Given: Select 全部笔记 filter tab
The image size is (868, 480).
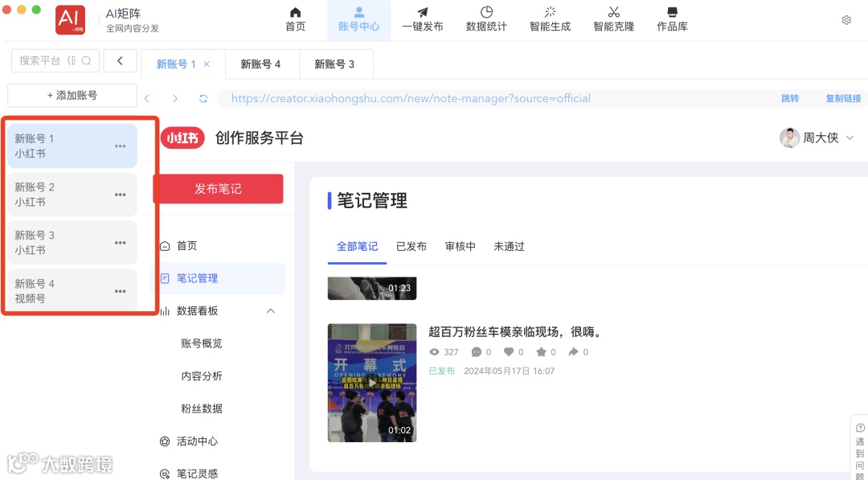Looking at the screenshot, I should click(x=357, y=246).
